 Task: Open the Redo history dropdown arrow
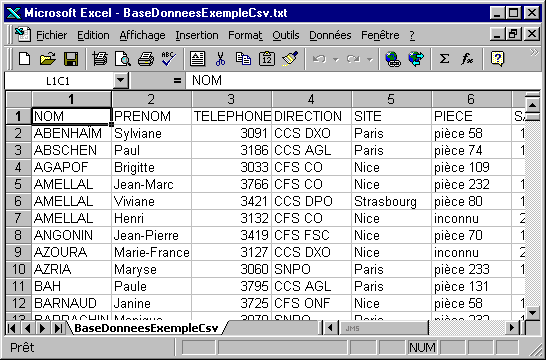pyautogui.click(x=370, y=60)
